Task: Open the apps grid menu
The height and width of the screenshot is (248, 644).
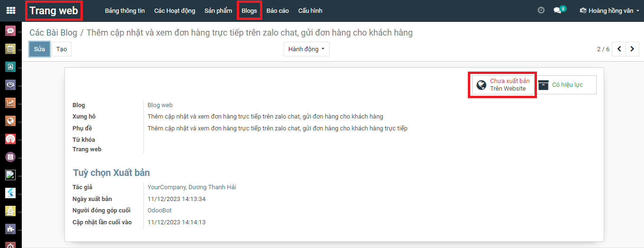Action: pyautogui.click(x=10, y=10)
